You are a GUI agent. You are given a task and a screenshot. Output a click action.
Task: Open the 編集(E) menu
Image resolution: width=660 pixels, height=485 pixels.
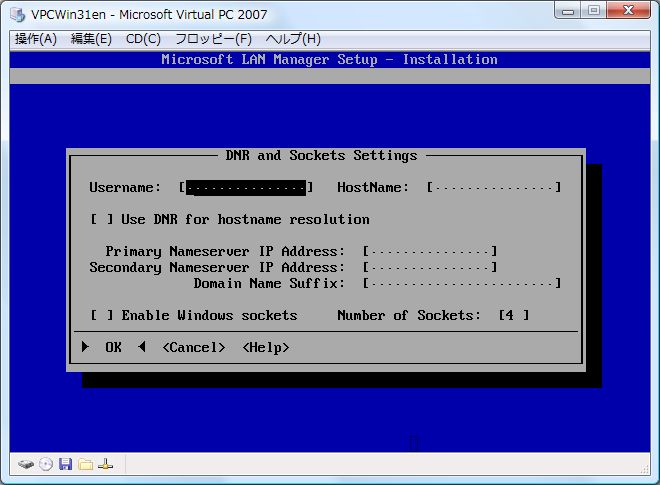[x=91, y=39]
